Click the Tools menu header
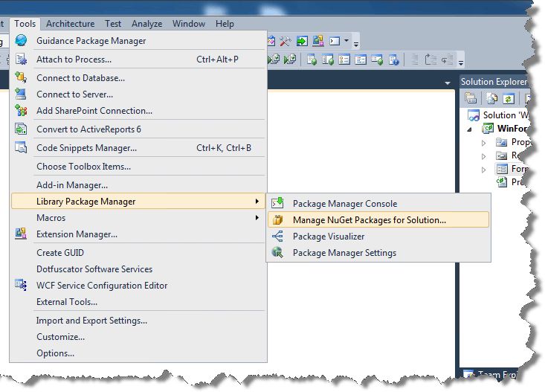Viewport: 545px width, 392px height. [x=25, y=24]
